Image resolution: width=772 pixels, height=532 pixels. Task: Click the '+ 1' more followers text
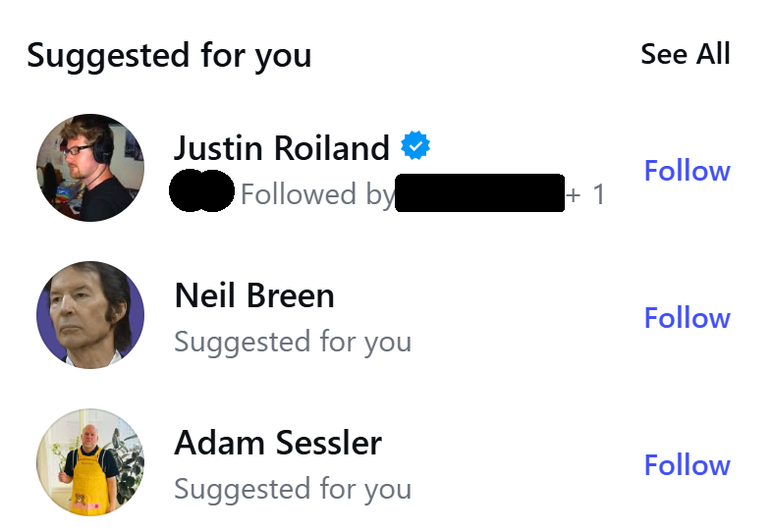(x=586, y=194)
